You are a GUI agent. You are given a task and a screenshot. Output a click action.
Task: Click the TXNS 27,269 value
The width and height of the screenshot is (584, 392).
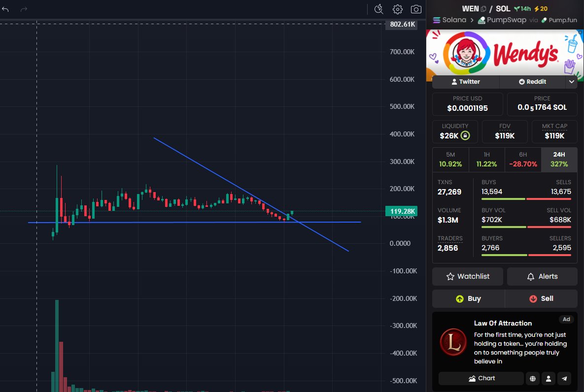point(449,192)
